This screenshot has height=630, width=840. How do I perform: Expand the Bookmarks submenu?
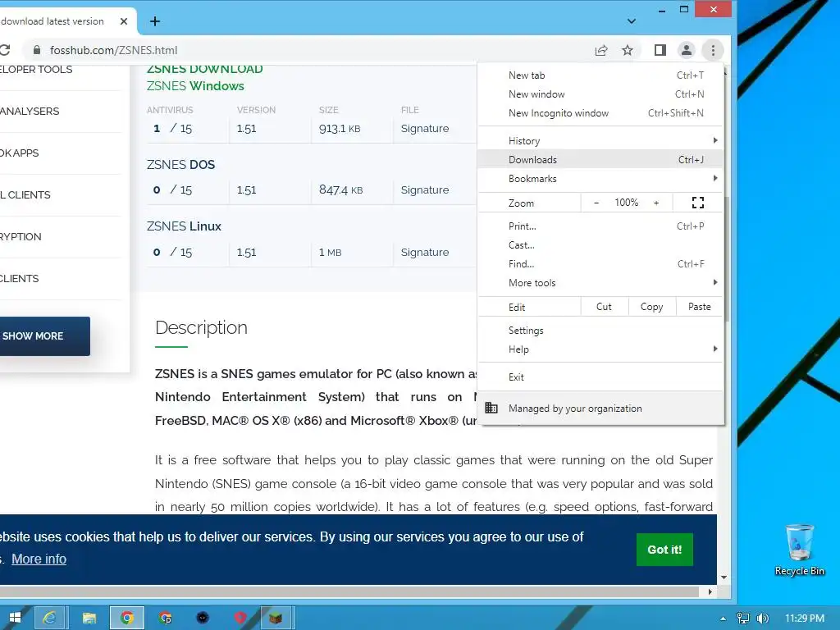(600, 178)
